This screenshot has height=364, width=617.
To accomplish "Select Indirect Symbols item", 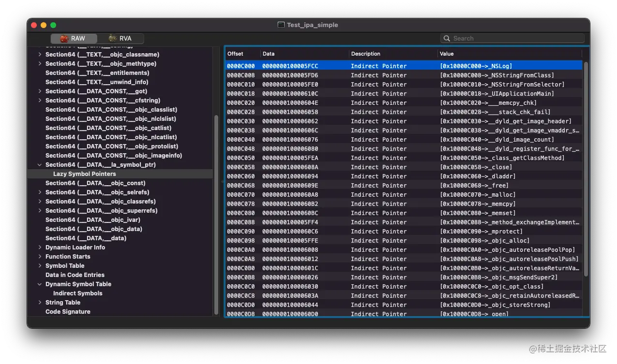I will [x=77, y=293].
